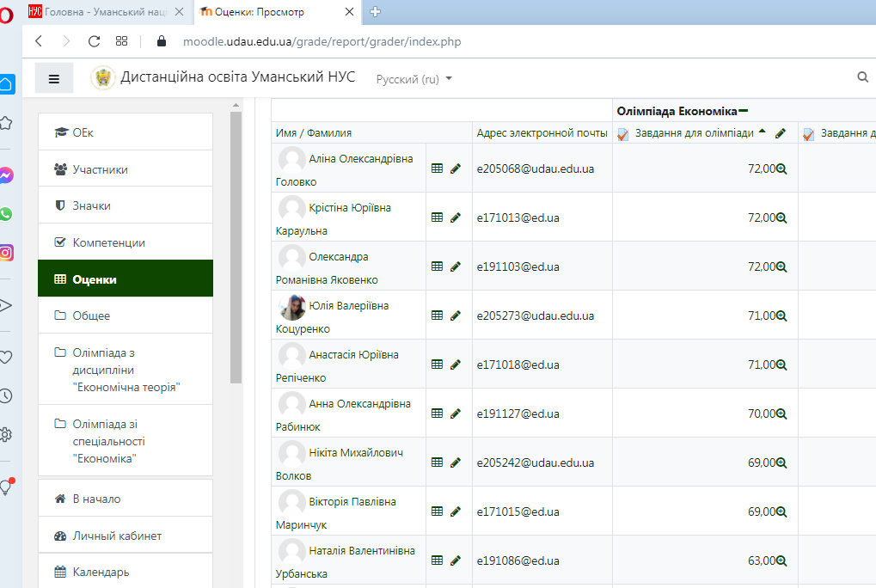Go back with browser back arrow
The image size is (876, 588).
click(39, 41)
